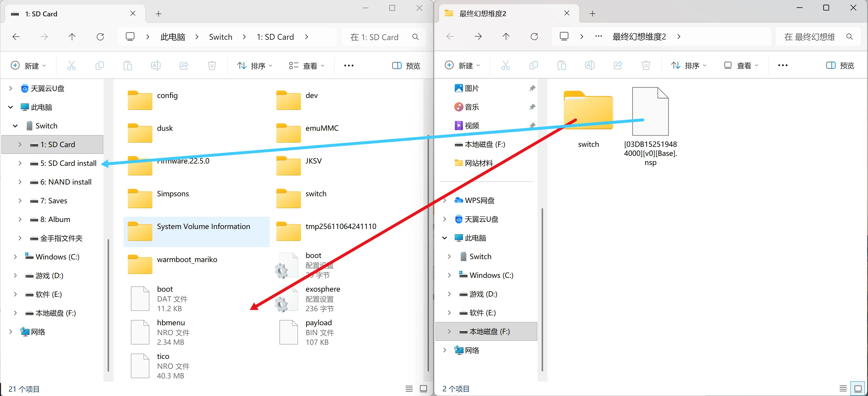Screen dimensions: 868x396
Task: Expand Windows (C:) in left window tree
Action: [x=15, y=257]
